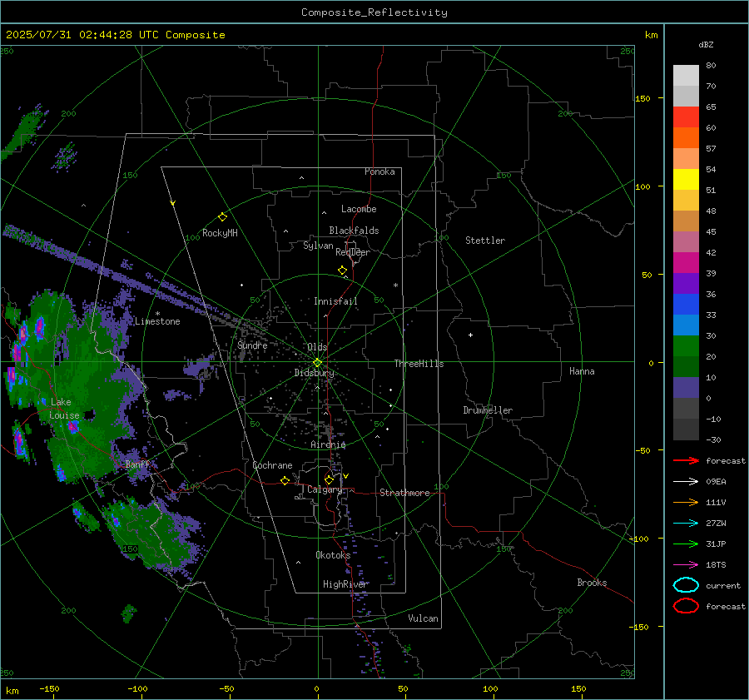Click the 0 dBZ purple color swatch

point(686,388)
